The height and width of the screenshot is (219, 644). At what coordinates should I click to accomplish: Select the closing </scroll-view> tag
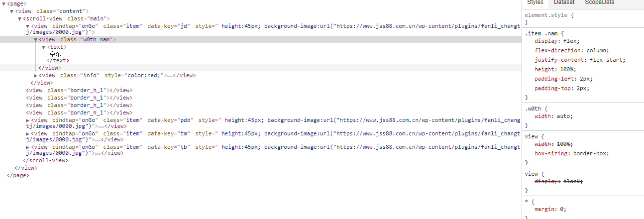pyautogui.click(x=45, y=160)
